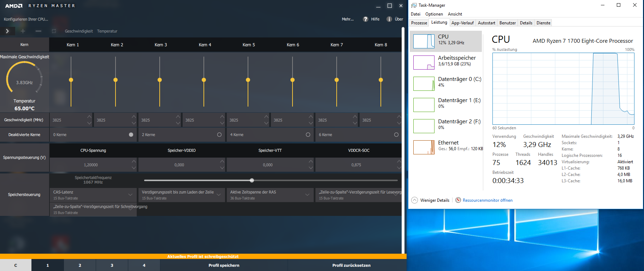Open the Über info icon
Image resolution: width=644 pixels, height=271 pixels.
point(389,19)
